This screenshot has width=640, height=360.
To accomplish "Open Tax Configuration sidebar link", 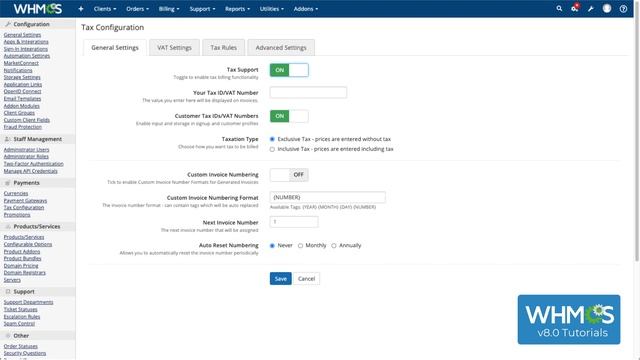I will 24,208.
